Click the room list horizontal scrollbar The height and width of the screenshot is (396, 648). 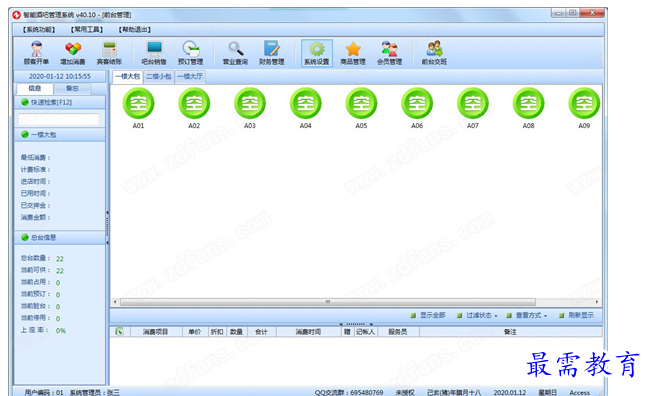click(x=328, y=302)
